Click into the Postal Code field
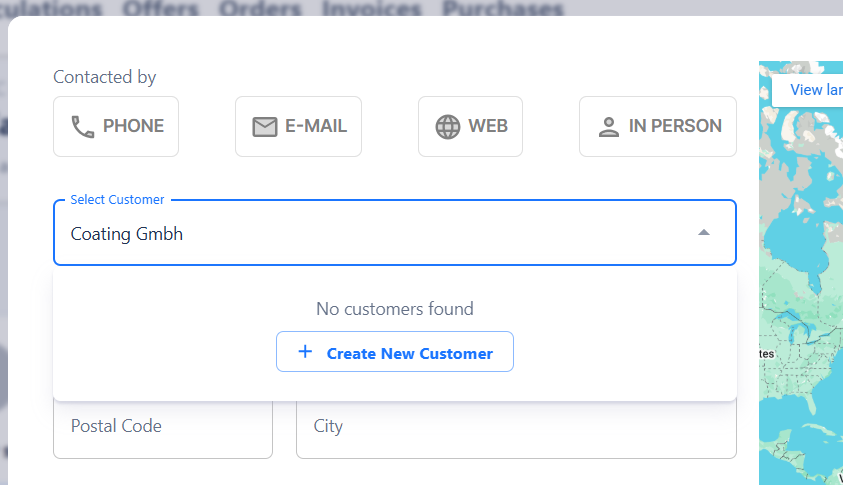 (162, 427)
